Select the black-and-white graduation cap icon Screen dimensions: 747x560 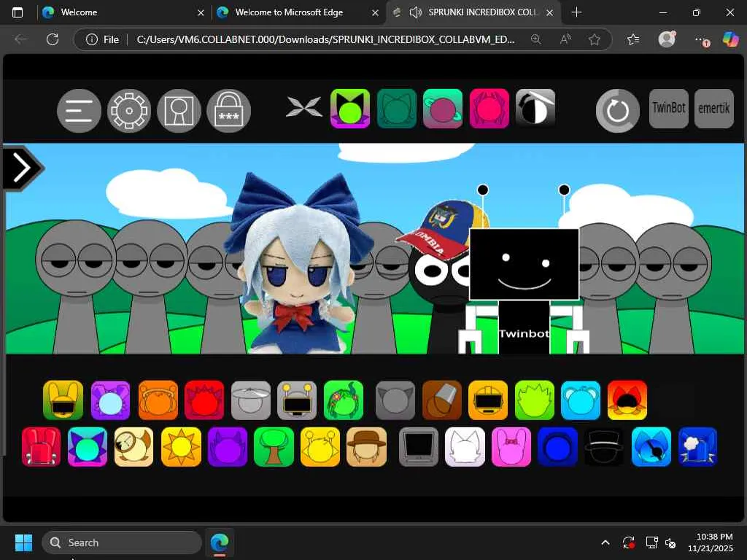click(x=535, y=108)
